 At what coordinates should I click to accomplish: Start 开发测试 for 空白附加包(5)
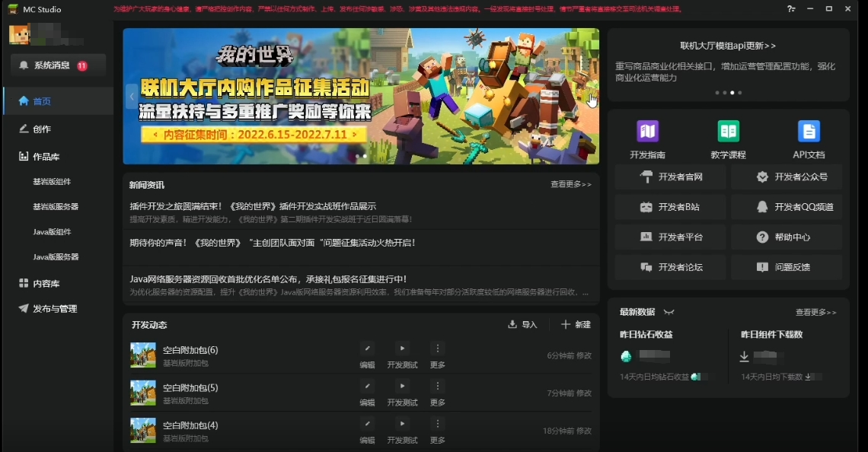[402, 386]
